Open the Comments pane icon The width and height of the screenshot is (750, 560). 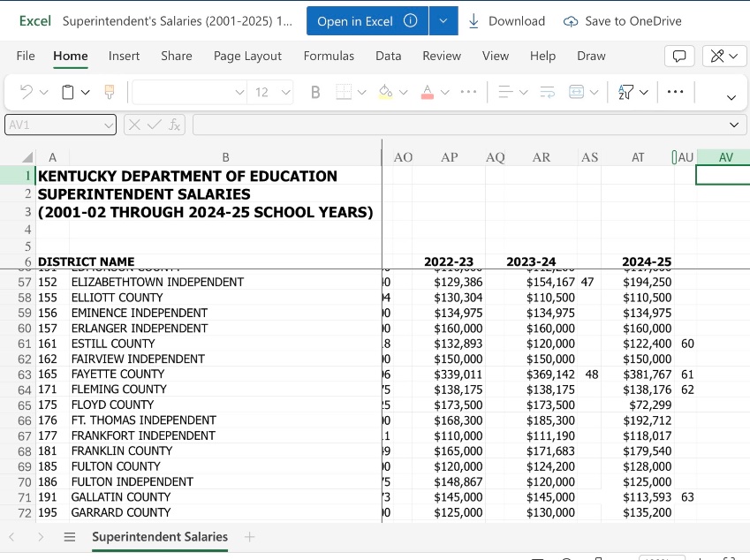pyautogui.click(x=679, y=56)
